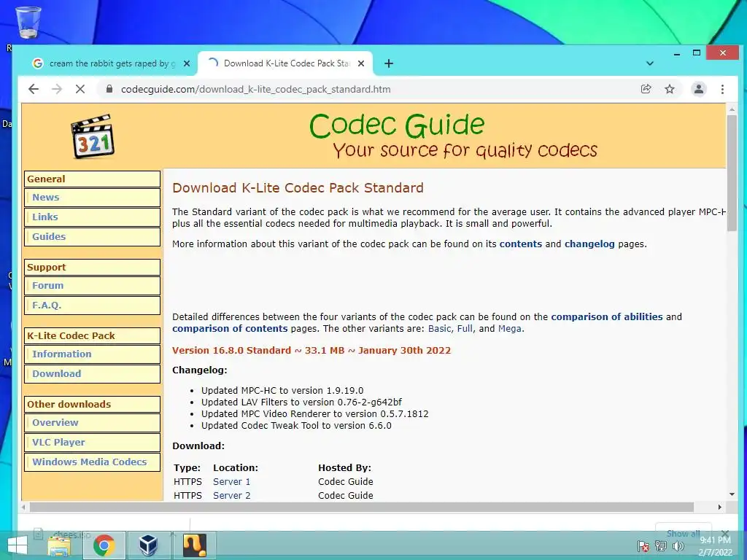Click the volume speaker tray icon
This screenshot has width=747, height=560.
(678, 545)
